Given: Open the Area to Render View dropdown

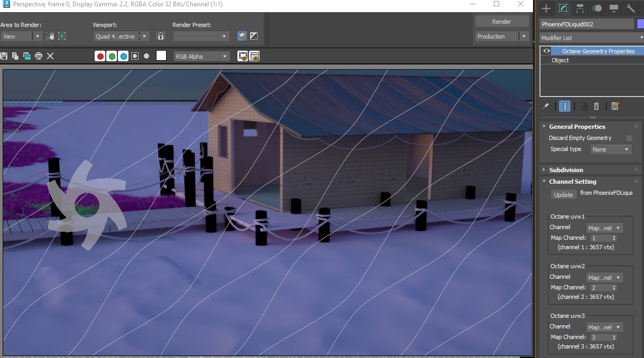Looking at the screenshot, I should pos(21,36).
